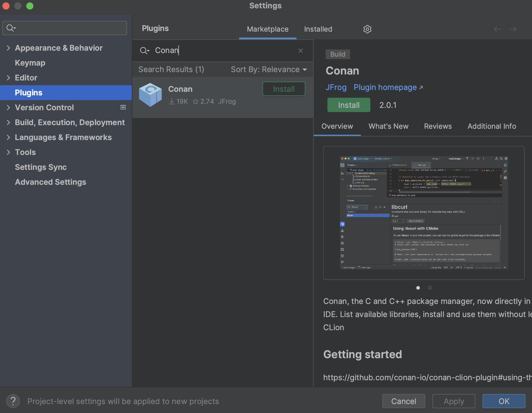Select the second screenshot carousel dot

tap(430, 288)
